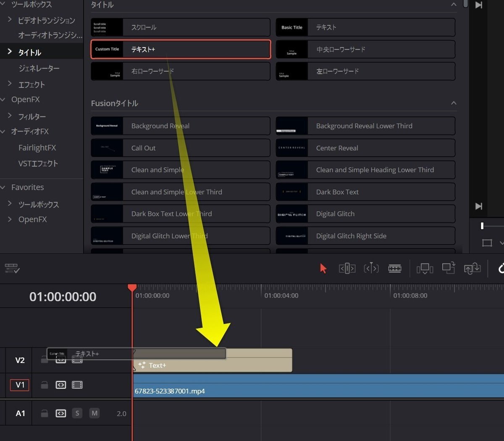Expand the タイトル category arrow
The height and width of the screenshot is (441, 504).
click(10, 52)
